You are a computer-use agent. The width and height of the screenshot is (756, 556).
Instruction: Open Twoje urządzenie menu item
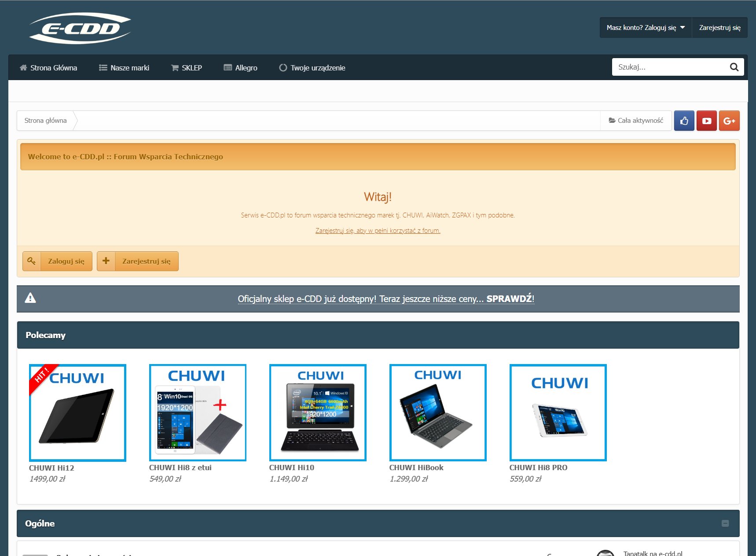pos(312,68)
